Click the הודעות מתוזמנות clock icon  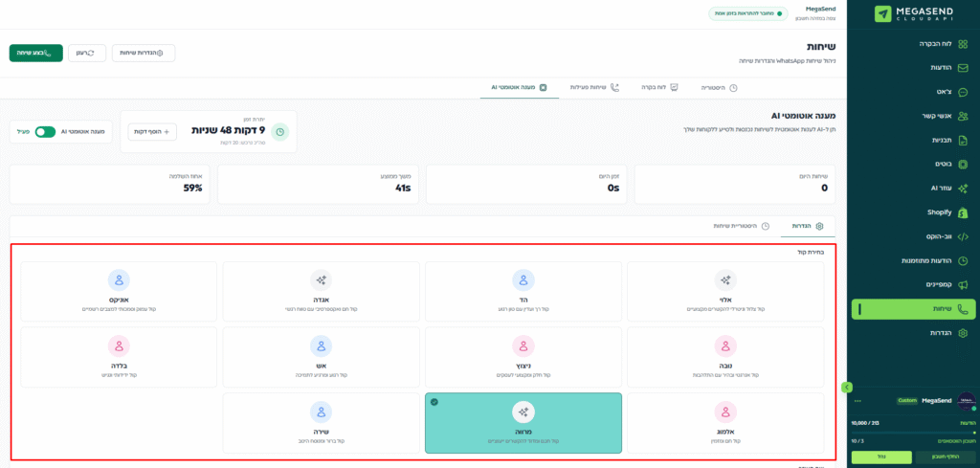tap(964, 260)
